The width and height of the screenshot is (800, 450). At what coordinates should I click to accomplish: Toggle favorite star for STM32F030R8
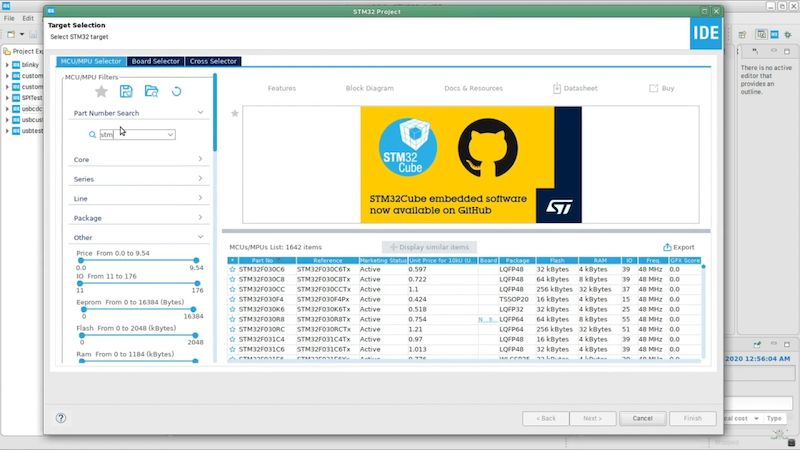point(232,319)
